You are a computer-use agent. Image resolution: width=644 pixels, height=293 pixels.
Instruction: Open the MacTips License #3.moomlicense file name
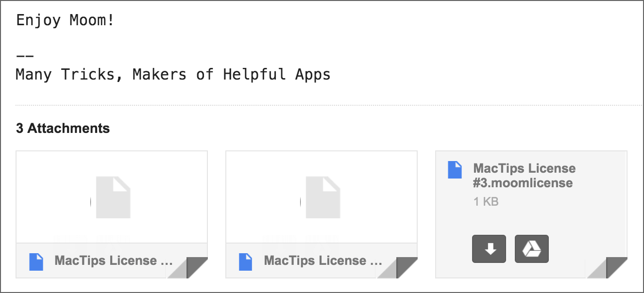[x=524, y=176]
